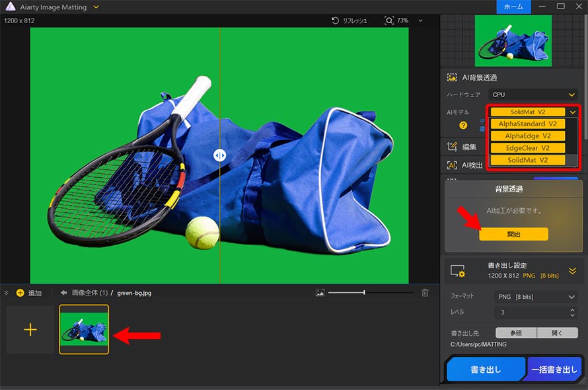
Task: Select the green-bg.jpg thumbnail
Action: point(83,329)
